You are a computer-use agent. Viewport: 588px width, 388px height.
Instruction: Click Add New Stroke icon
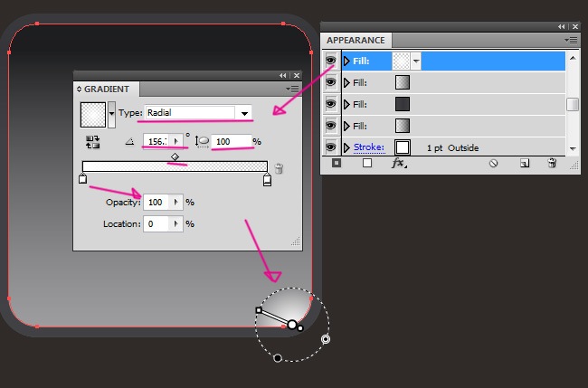pos(337,164)
